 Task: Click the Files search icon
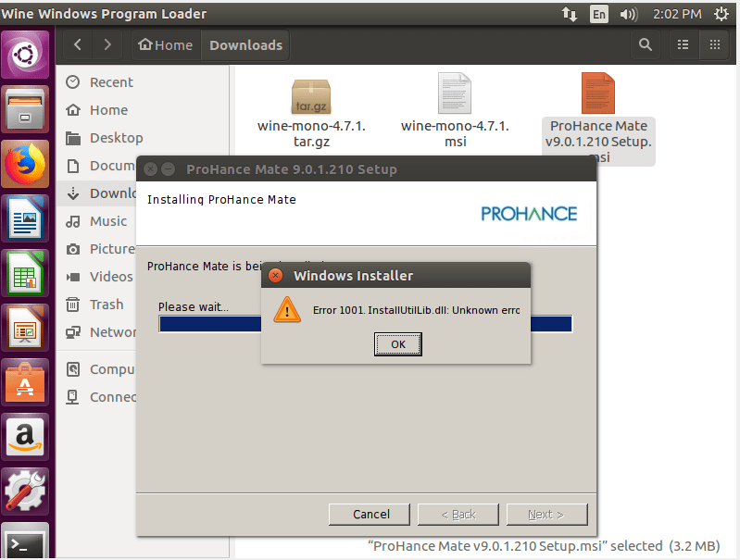coord(646,44)
